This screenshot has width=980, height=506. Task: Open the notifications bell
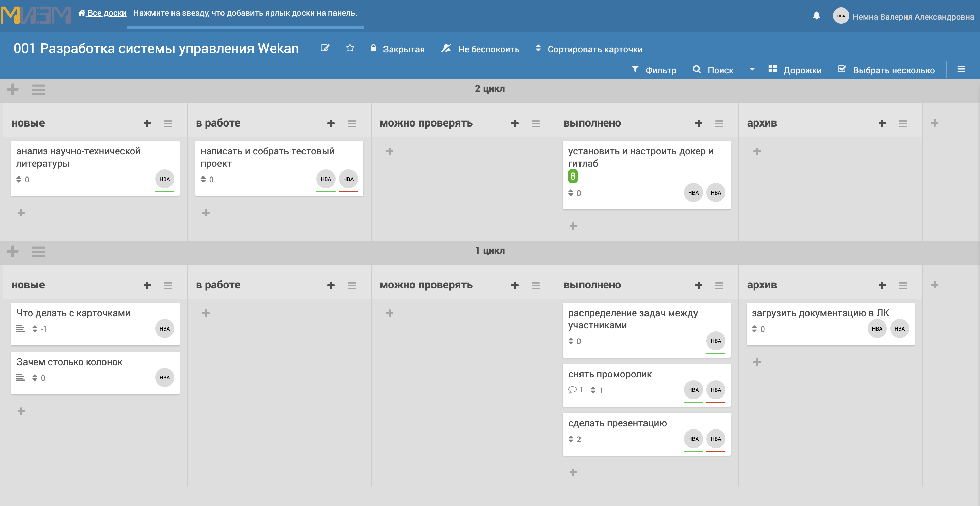click(x=816, y=16)
